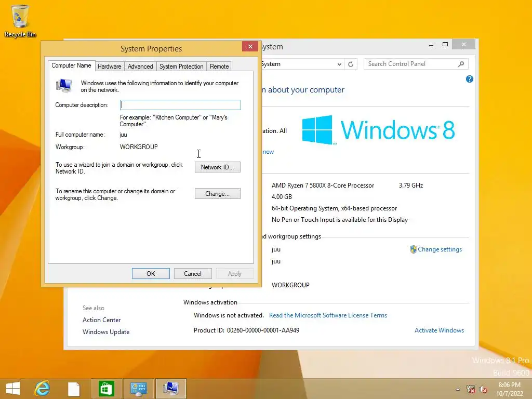Switch to the Computer Name tab
Screen dimensions: 532x399
click(x=71, y=65)
